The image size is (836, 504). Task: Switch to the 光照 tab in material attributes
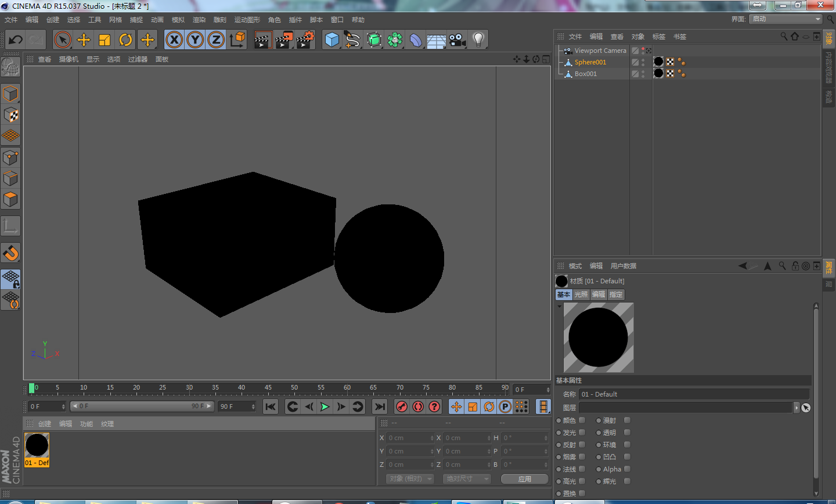click(x=581, y=294)
